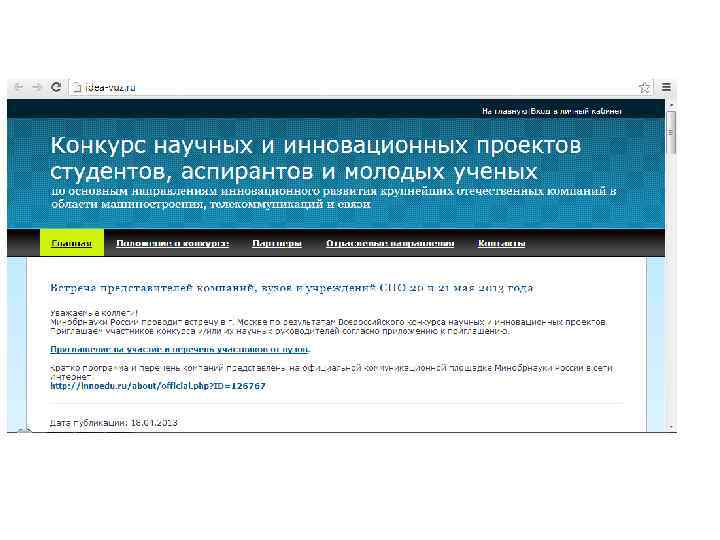Open 'Положение о конкурсе' menu item
Viewport: 720px width, 540px height.
tap(173, 243)
